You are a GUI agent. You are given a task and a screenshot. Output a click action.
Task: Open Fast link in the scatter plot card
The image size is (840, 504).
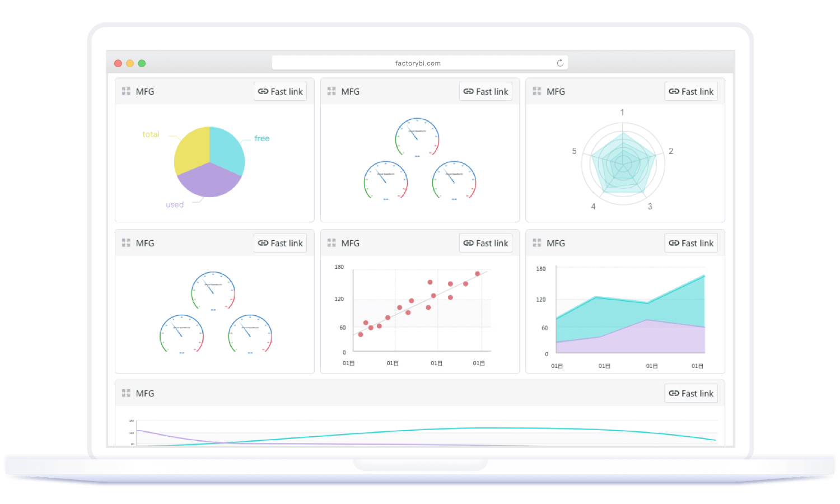[x=486, y=243]
